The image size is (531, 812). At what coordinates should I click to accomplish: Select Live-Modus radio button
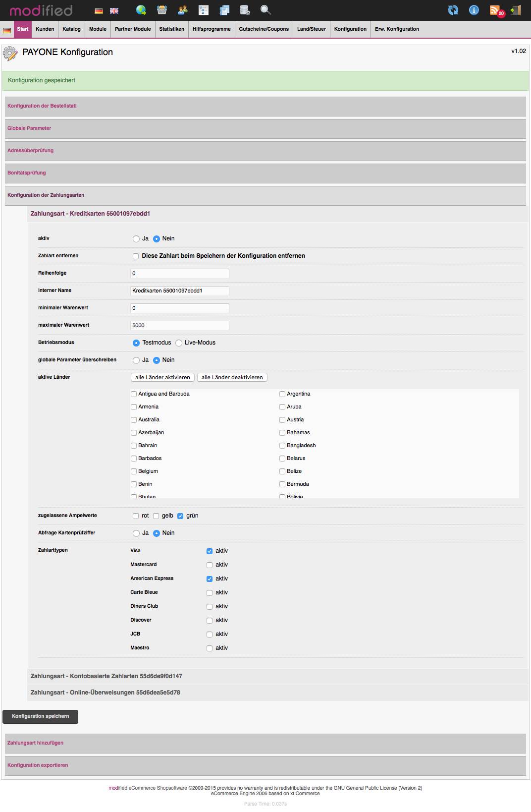(x=179, y=343)
